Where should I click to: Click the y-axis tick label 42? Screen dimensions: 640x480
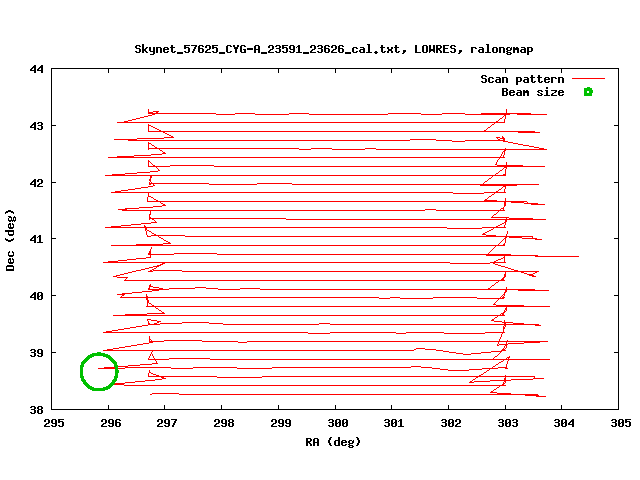[x=36, y=183]
